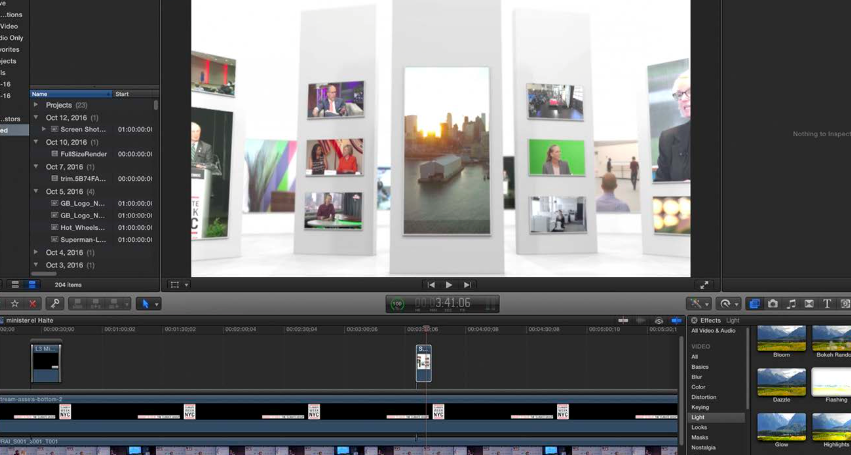Sort the browser by Name column
This screenshot has height=455, width=851.
(70, 94)
